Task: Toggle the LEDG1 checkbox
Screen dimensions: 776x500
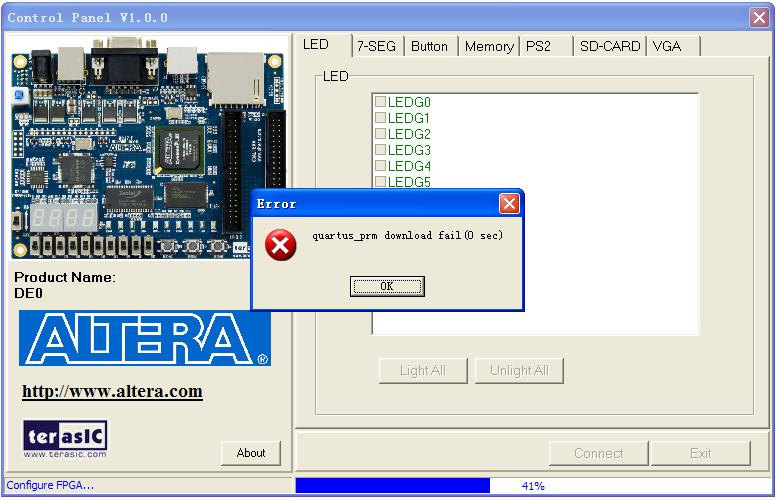Action: (x=380, y=117)
